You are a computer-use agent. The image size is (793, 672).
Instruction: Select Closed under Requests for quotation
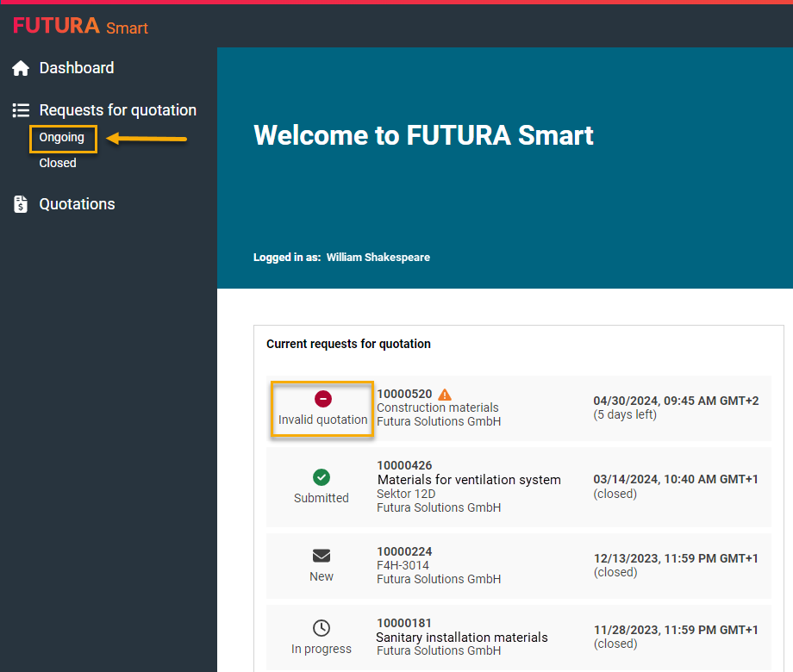(58, 163)
